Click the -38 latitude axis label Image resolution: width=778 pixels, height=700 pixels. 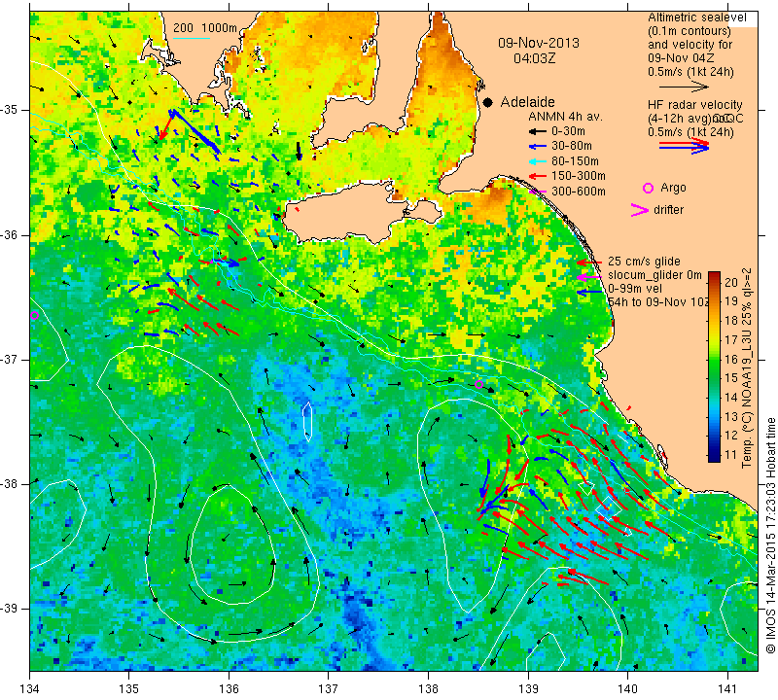coord(14,483)
